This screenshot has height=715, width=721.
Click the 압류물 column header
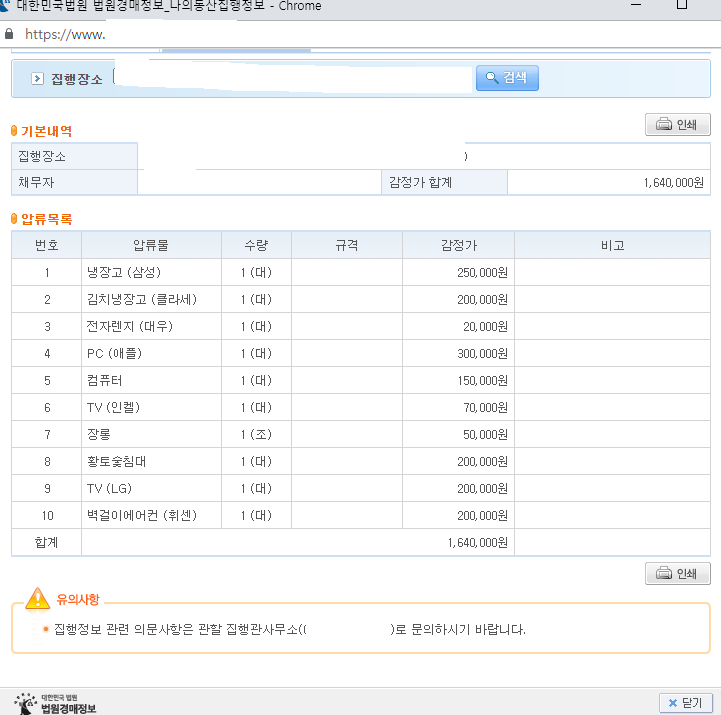(x=151, y=245)
